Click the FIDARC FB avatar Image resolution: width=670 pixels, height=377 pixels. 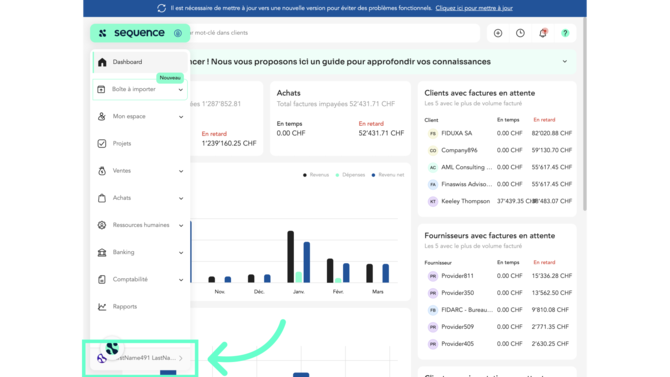(x=433, y=310)
